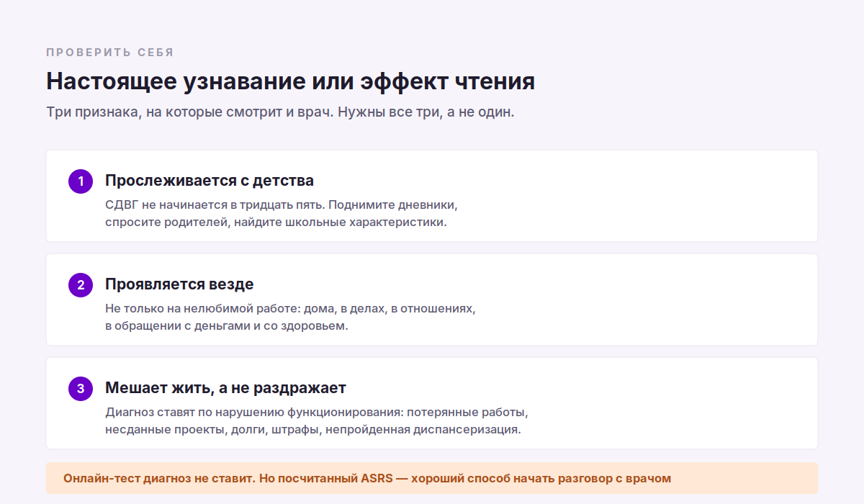Select the heading 'Проявляется везде'
This screenshot has width=864, height=504.
click(179, 284)
